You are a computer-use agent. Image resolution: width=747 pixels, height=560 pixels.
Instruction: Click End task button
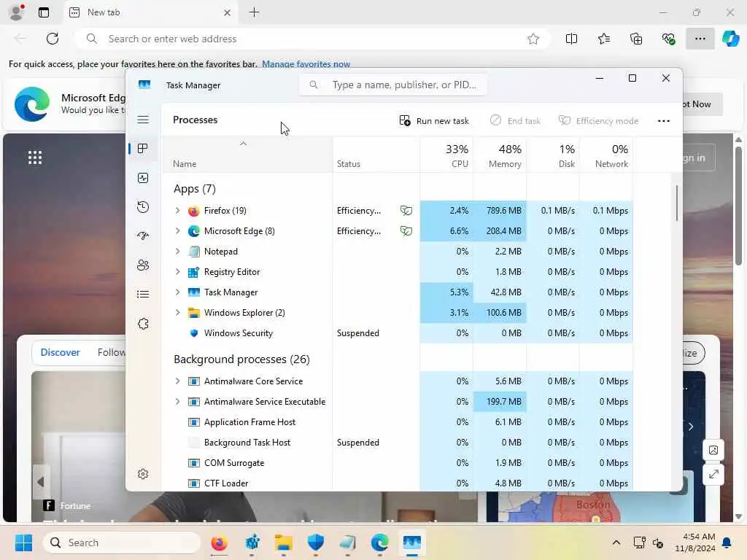coord(516,121)
